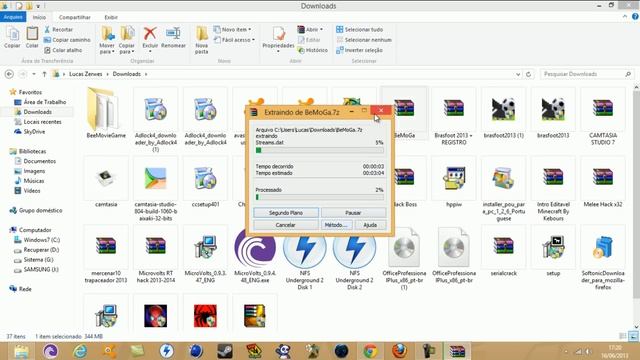The width and height of the screenshot is (640, 360).
Task: Click the Back navigation arrow
Action: [9, 74]
